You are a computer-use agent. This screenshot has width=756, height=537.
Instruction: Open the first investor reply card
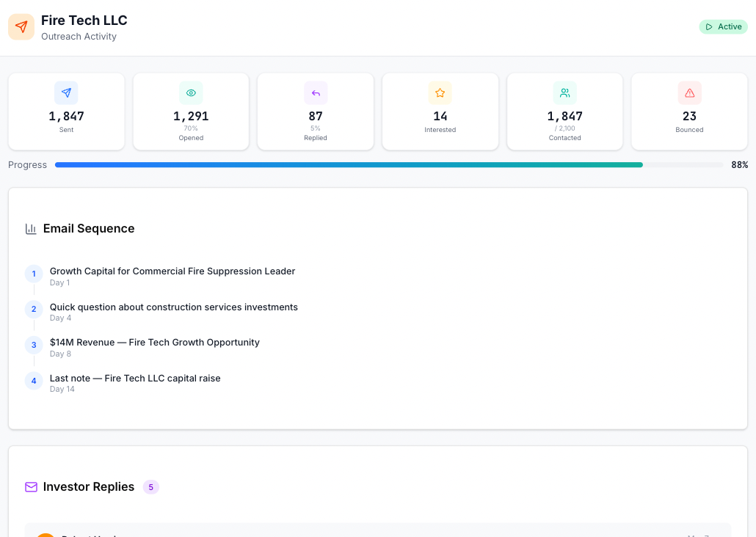[x=378, y=533]
